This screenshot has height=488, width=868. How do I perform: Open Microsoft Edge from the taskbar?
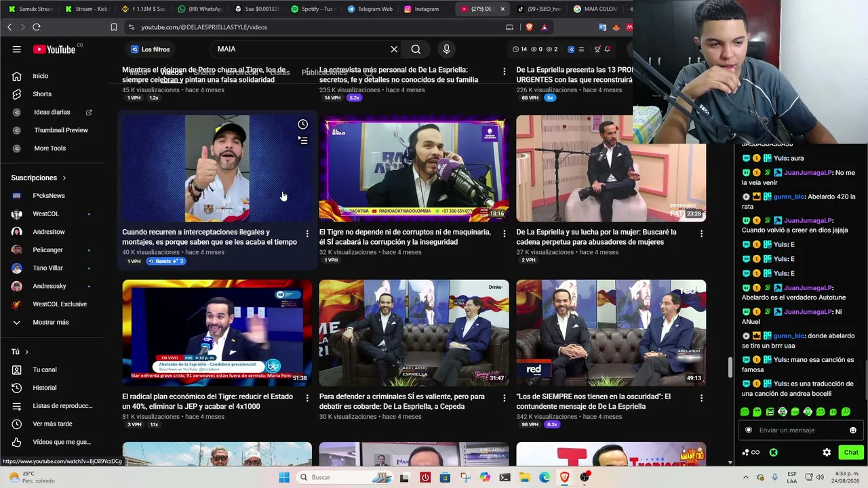[545, 477]
